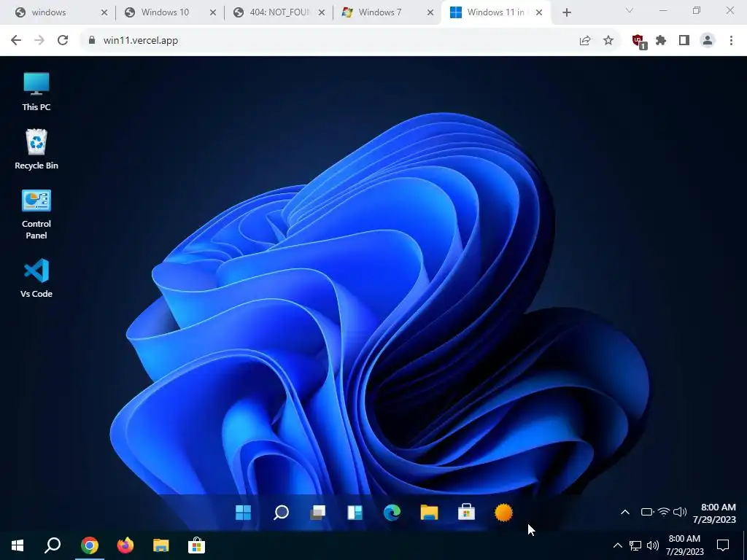This screenshot has width=747, height=560.
Task: Open File Explorer in Windows 11 web taskbar
Action: 429,513
